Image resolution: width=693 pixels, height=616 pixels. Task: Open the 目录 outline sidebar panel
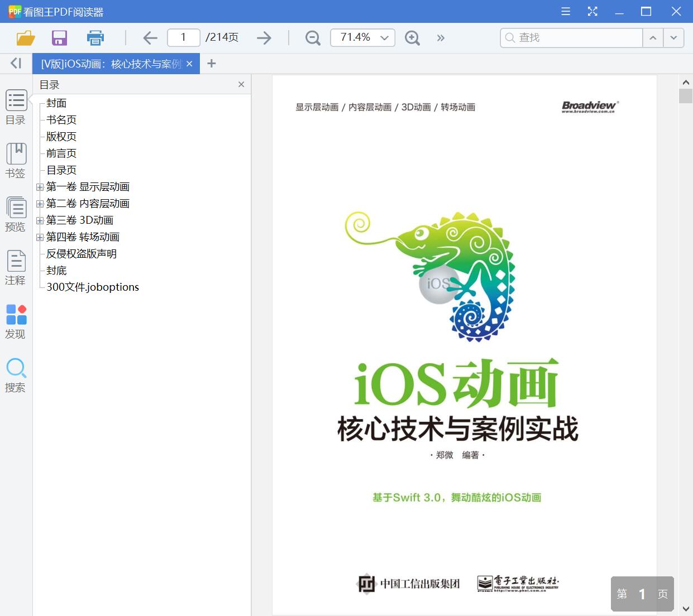[x=16, y=107]
